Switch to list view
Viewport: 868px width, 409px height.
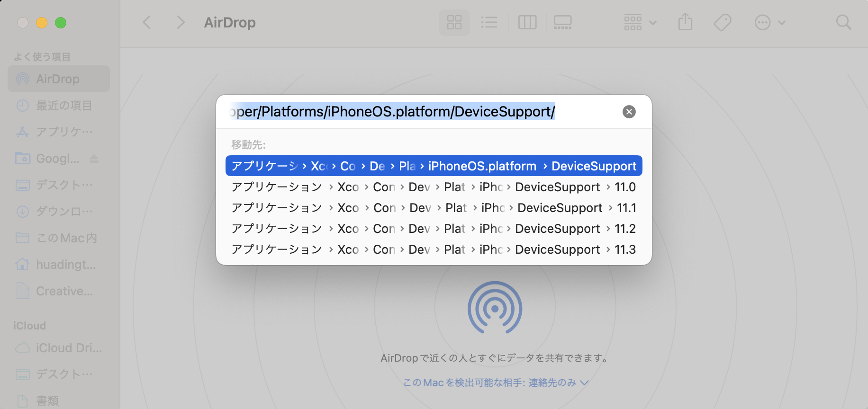coord(489,22)
